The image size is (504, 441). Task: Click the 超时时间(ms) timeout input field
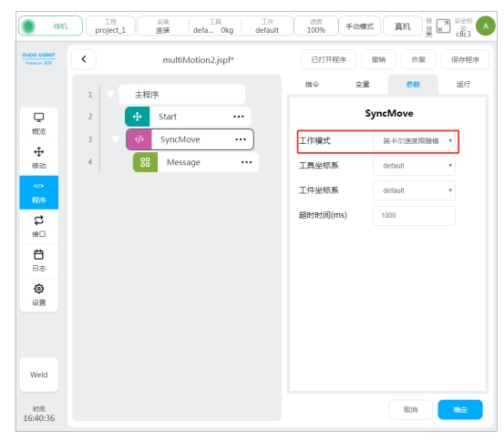coord(415,215)
